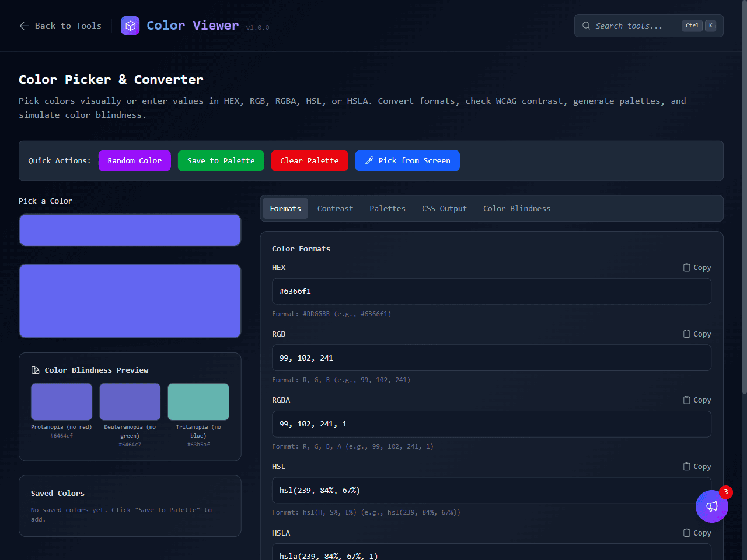
Task: Click the Quick Actions label
Action: (x=60, y=161)
